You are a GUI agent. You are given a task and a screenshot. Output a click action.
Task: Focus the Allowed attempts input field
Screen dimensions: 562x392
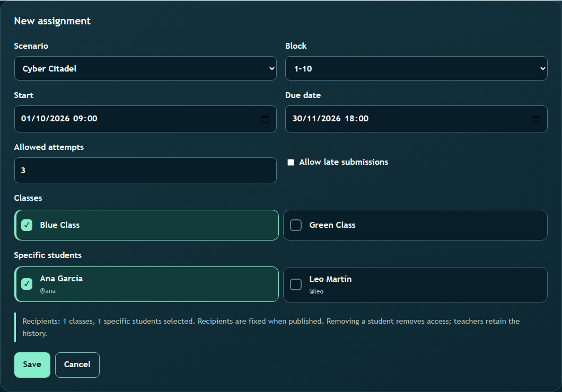(145, 171)
